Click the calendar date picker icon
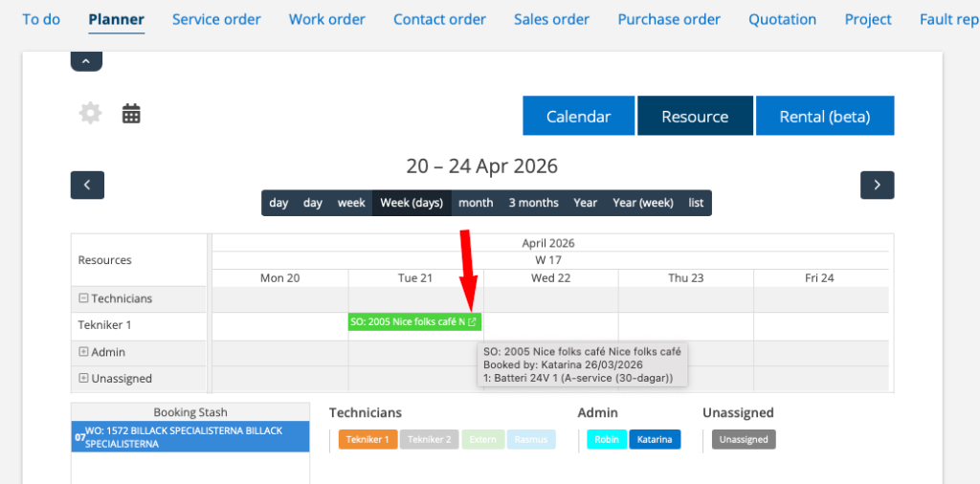 coord(131,114)
